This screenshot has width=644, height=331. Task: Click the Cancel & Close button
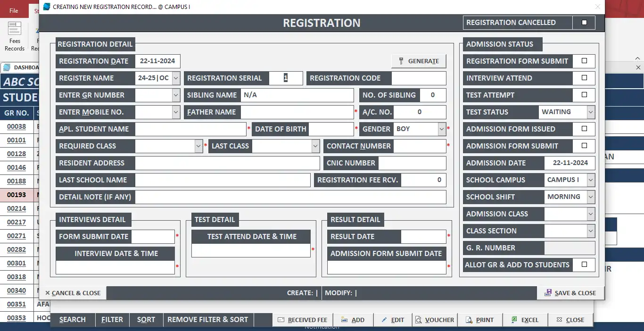(x=73, y=293)
